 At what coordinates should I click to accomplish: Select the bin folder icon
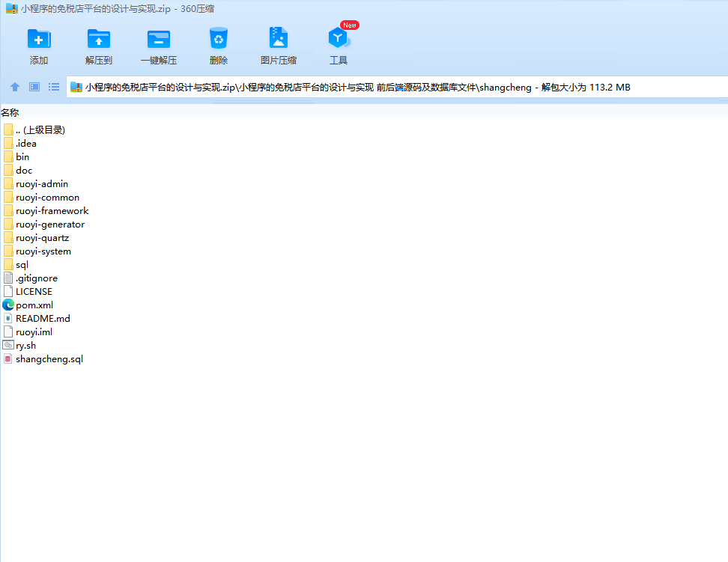8,157
